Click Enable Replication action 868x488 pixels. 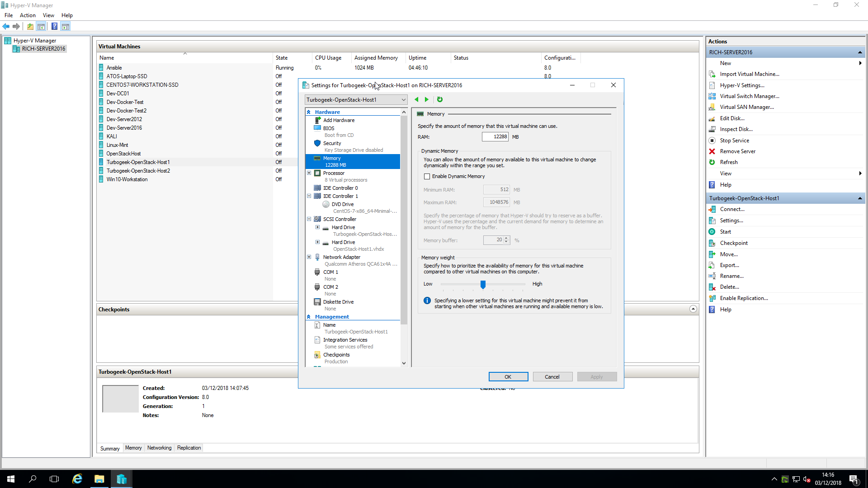tap(744, 298)
